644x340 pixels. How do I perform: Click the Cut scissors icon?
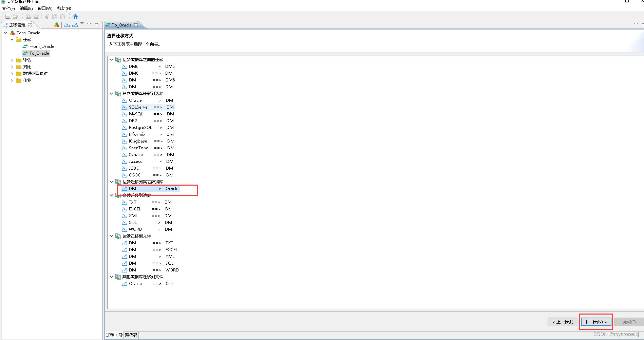point(47,16)
